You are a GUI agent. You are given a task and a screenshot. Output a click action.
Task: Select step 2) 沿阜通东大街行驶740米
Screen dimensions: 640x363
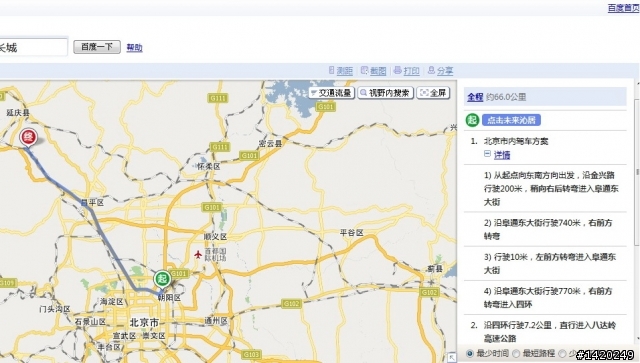click(x=548, y=229)
